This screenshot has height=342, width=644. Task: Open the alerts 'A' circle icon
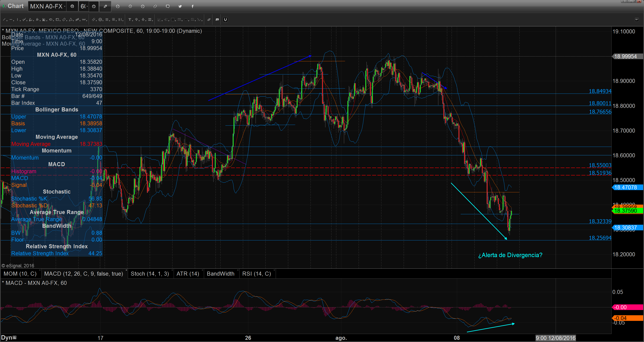(x=143, y=6)
